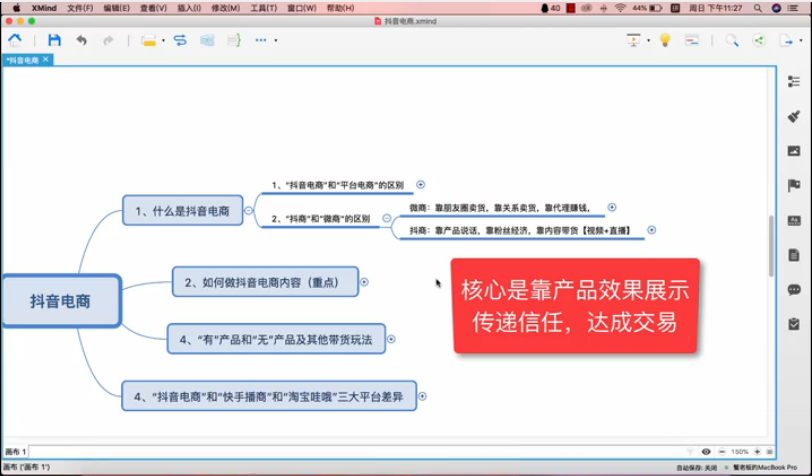Toggle the eye visibility icon in status bar

(x=706, y=452)
